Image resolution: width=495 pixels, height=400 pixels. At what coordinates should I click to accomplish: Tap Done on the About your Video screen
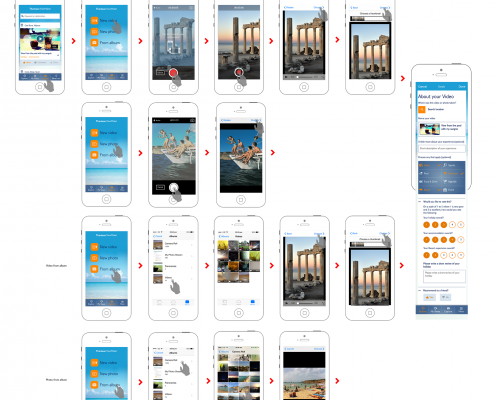tap(462, 86)
